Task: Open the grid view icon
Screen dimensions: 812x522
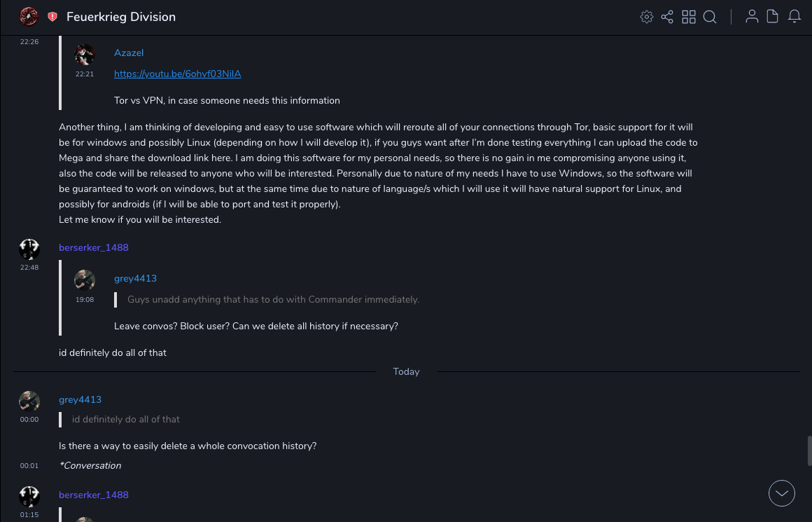Action: pyautogui.click(x=689, y=17)
